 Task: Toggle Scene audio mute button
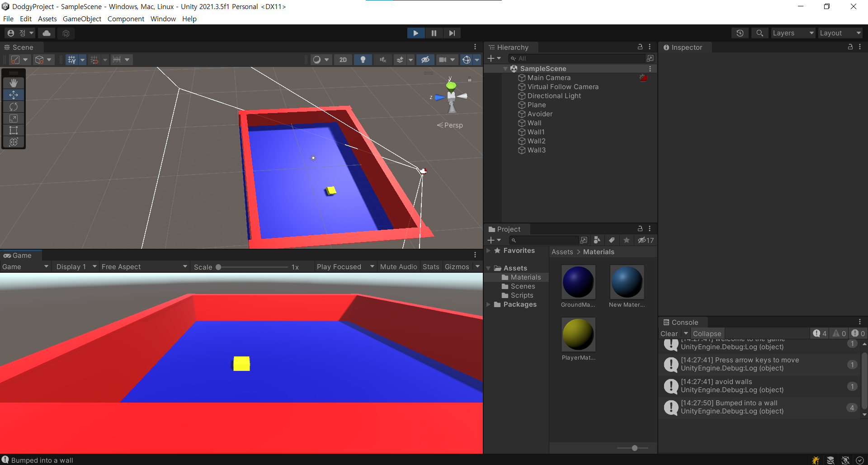tap(383, 60)
